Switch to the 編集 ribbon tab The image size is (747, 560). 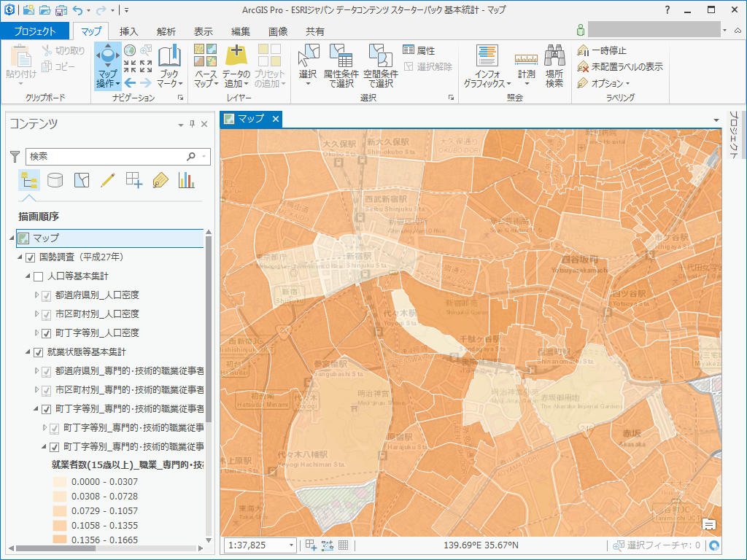coord(240,31)
